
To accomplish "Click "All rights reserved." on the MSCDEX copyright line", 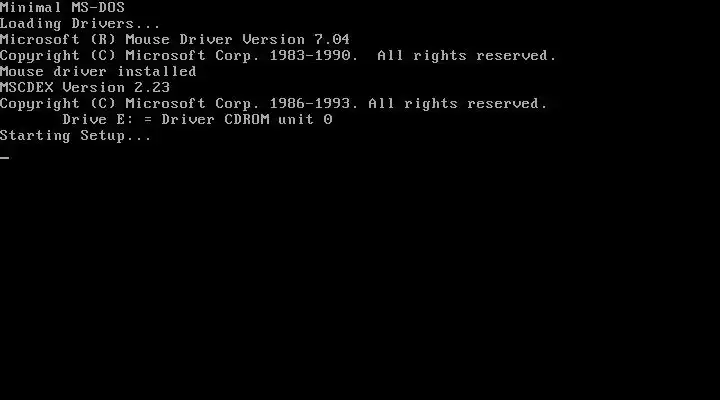I will (458, 103).
